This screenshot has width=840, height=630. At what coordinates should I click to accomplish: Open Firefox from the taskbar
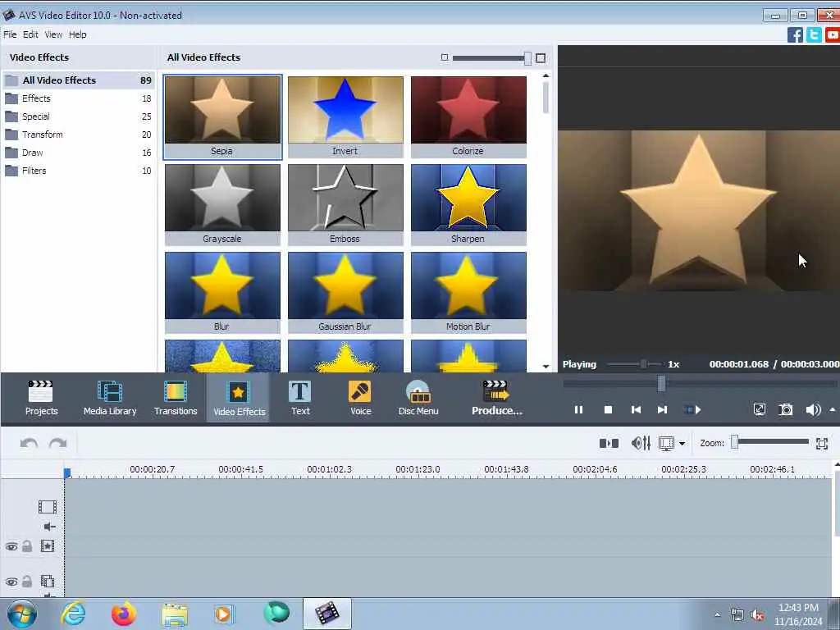pyautogui.click(x=123, y=614)
